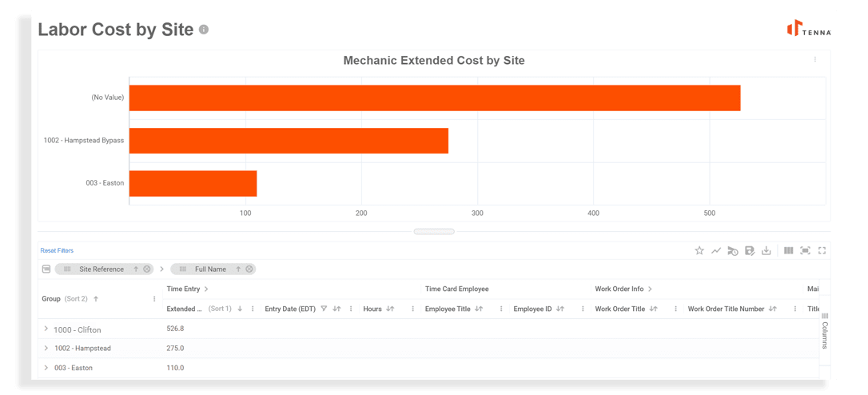Toggle sort on Entry Date (EDT) column
Viewport: 868px width, 395px height.
[x=336, y=309]
